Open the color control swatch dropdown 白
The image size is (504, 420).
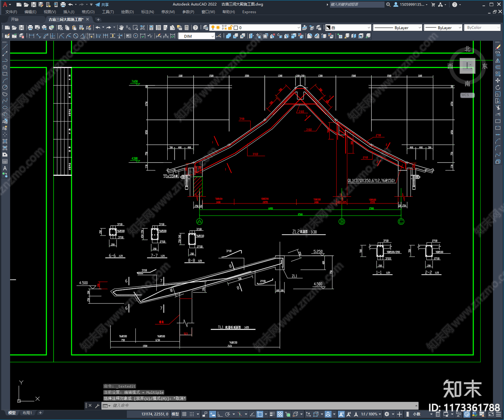click(348, 28)
